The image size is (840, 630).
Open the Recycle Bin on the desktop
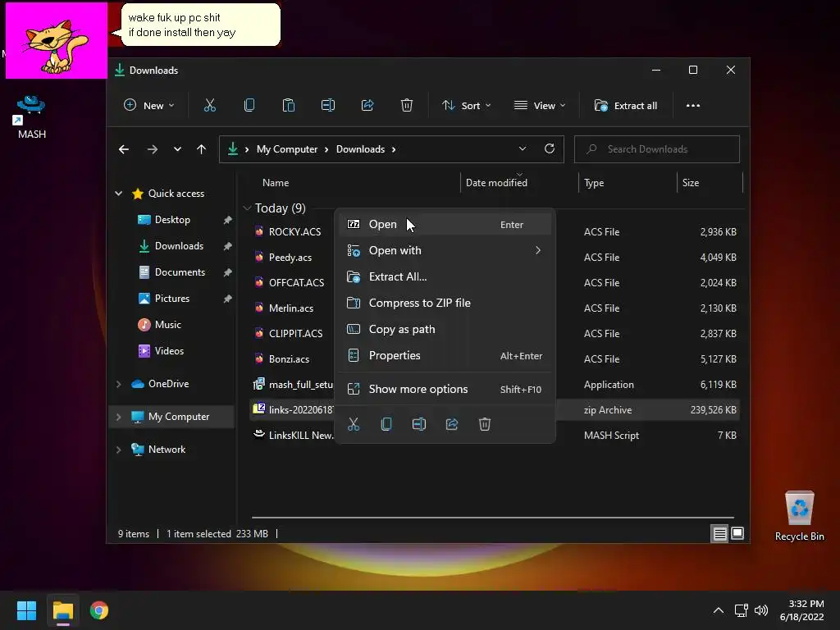point(799,516)
